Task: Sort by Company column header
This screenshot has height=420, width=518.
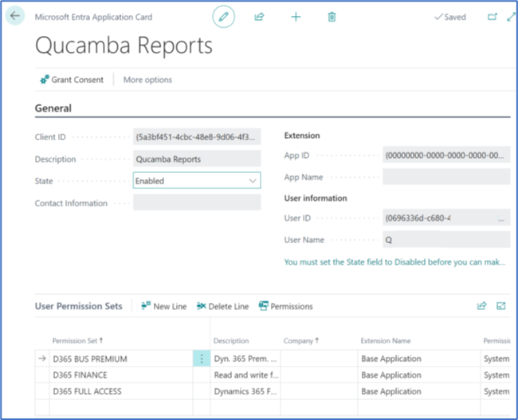Action: 301,340
